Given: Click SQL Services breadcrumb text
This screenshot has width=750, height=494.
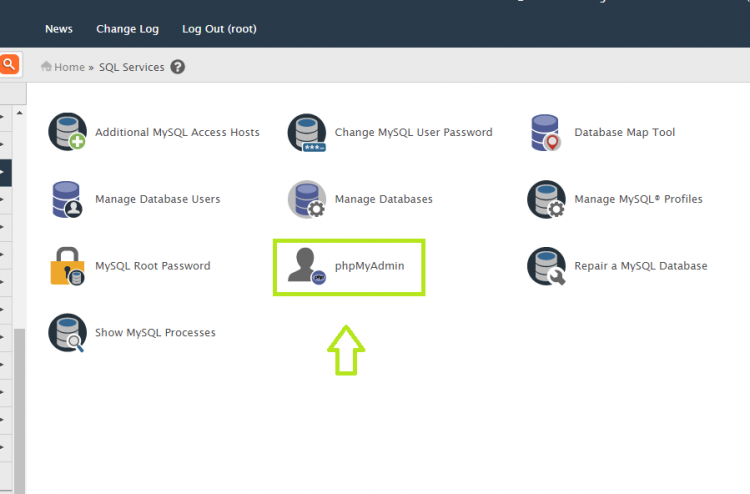Looking at the screenshot, I should [132, 67].
